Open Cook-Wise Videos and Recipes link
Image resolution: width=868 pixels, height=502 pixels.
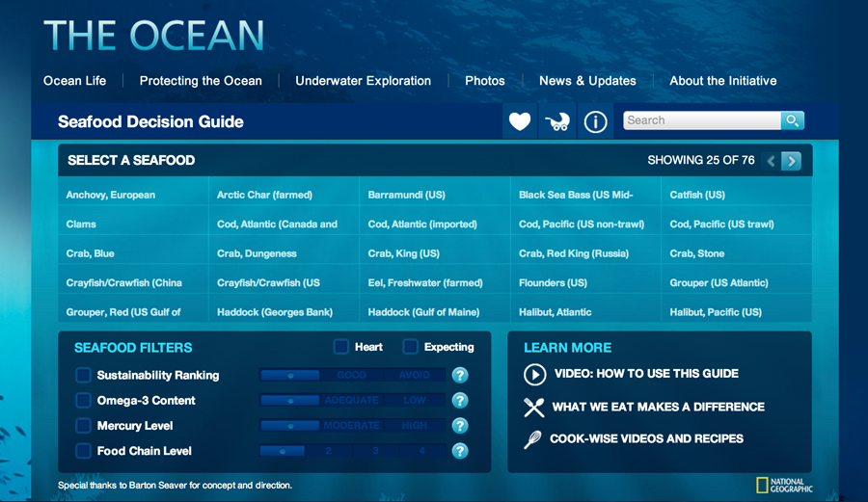coord(646,438)
